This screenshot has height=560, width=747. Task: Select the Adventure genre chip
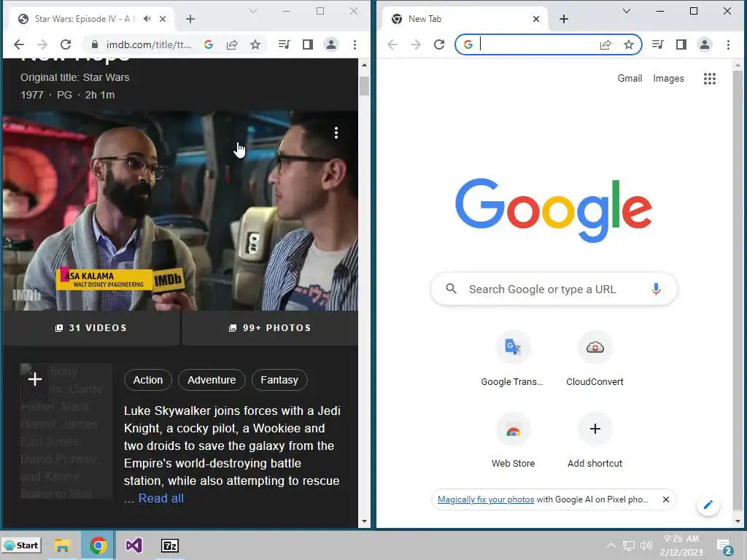(212, 380)
